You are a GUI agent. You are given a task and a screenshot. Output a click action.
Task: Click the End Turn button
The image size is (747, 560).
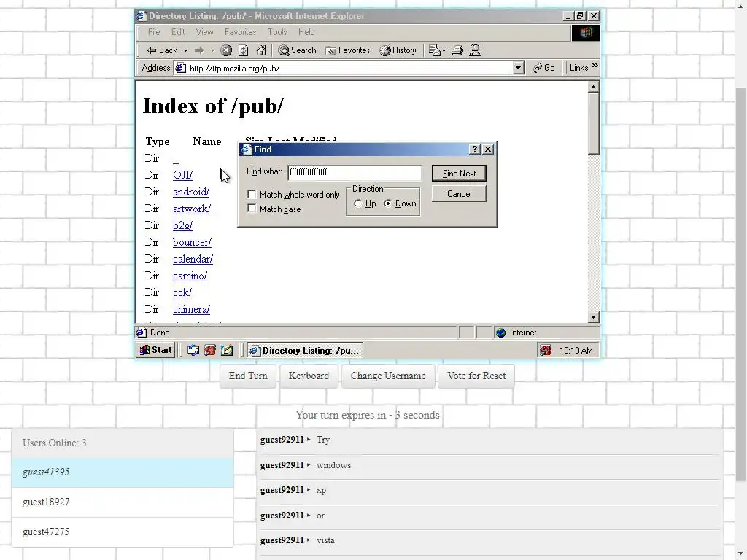(248, 376)
